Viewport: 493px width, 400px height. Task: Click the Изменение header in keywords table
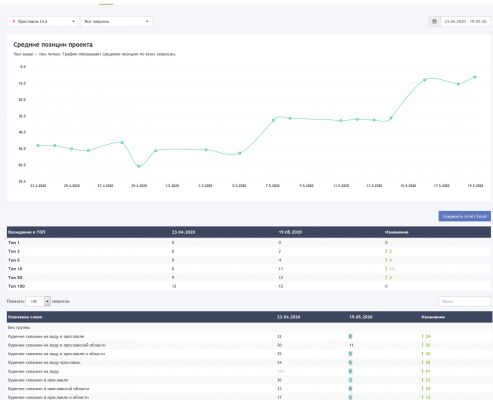(x=433, y=317)
